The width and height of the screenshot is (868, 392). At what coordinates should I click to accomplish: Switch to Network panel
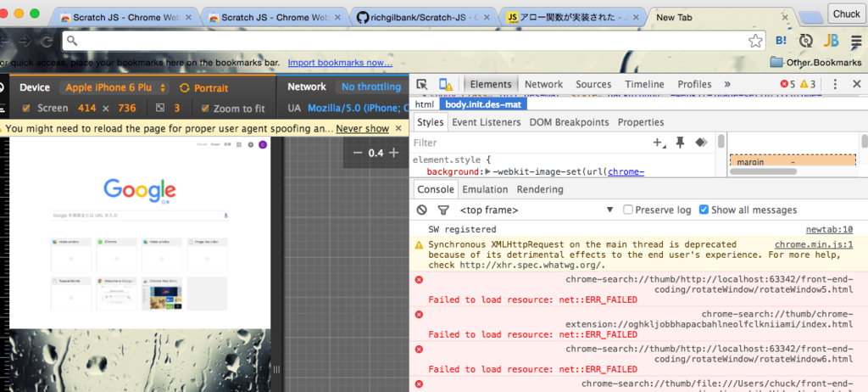point(543,84)
